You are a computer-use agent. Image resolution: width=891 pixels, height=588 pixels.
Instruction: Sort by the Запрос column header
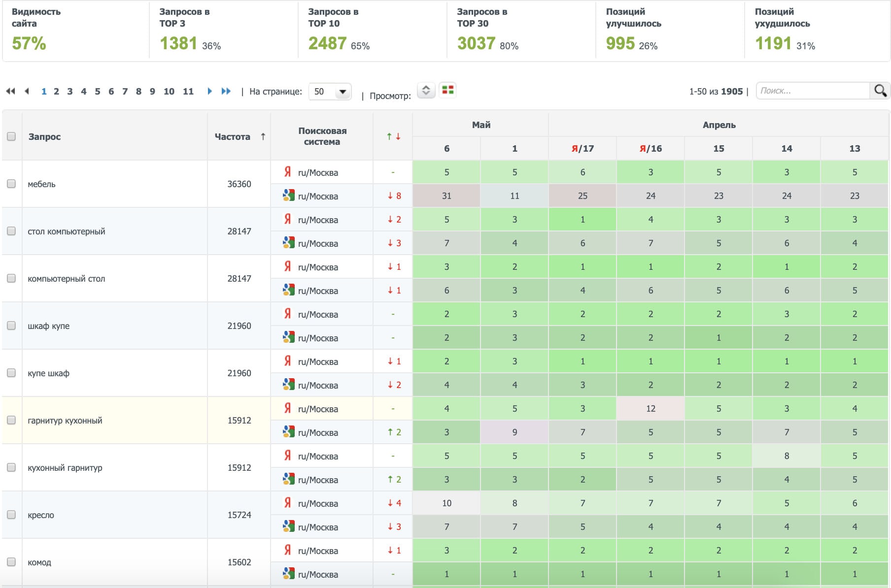pos(44,136)
